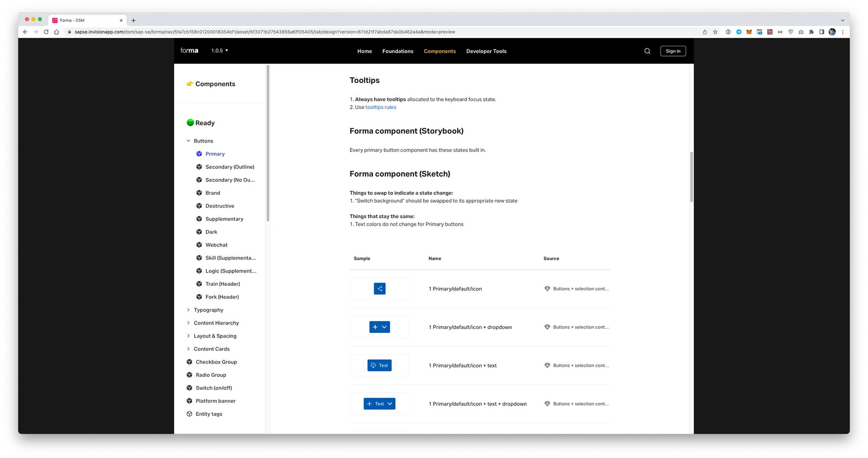Open the search icon in header
Image resolution: width=868 pixels, height=458 pixels.
(647, 51)
